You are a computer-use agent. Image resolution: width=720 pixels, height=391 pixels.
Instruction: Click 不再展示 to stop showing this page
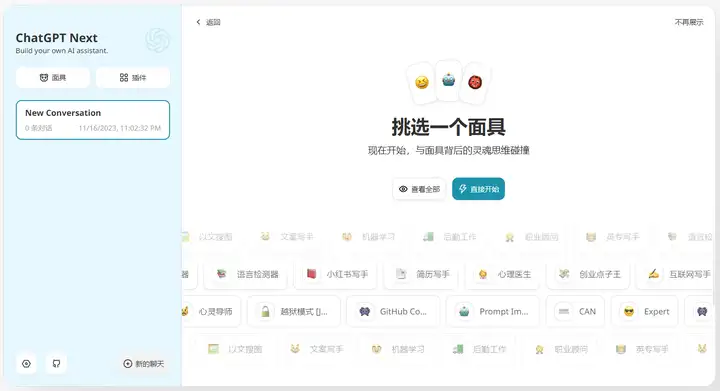[689, 22]
